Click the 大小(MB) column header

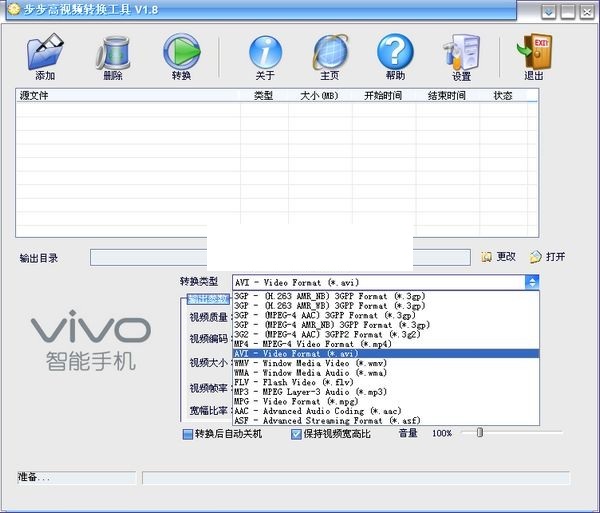pos(320,95)
